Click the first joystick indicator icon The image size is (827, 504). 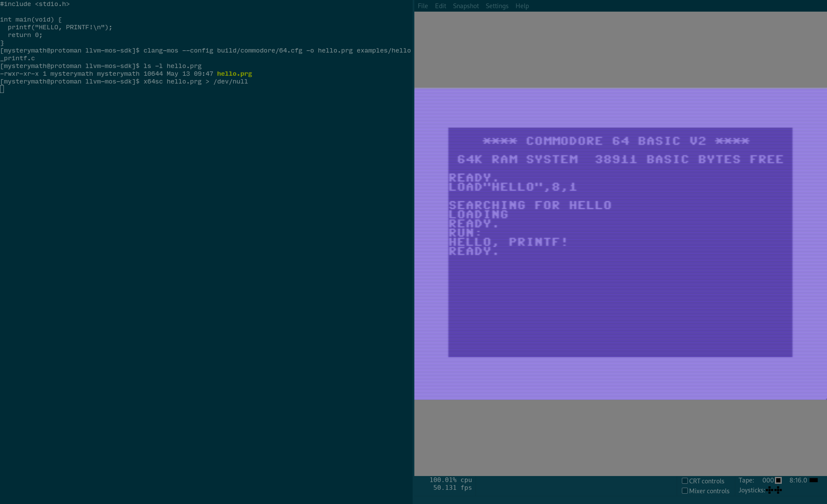pyautogui.click(x=769, y=490)
